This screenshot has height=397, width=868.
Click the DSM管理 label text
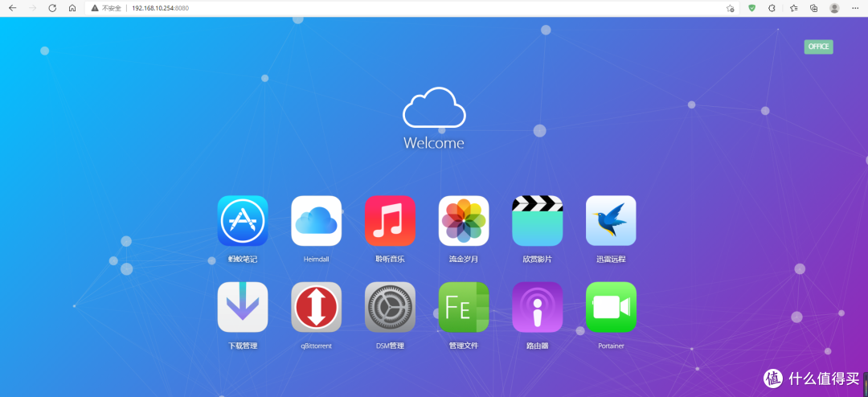tap(390, 346)
